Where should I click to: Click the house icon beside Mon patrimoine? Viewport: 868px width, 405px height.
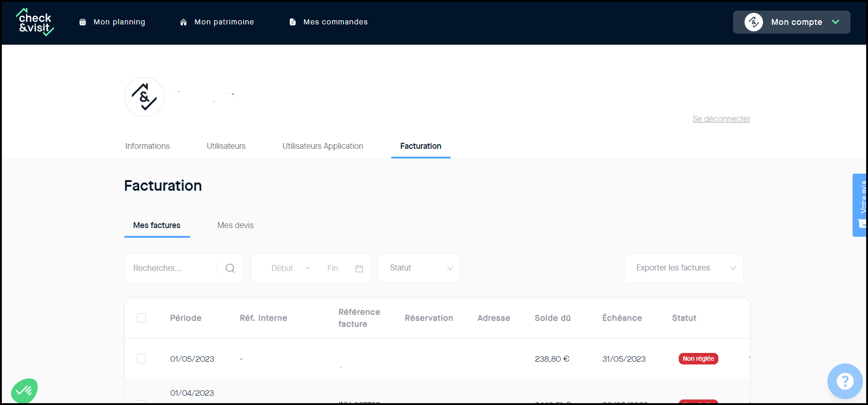pos(183,22)
